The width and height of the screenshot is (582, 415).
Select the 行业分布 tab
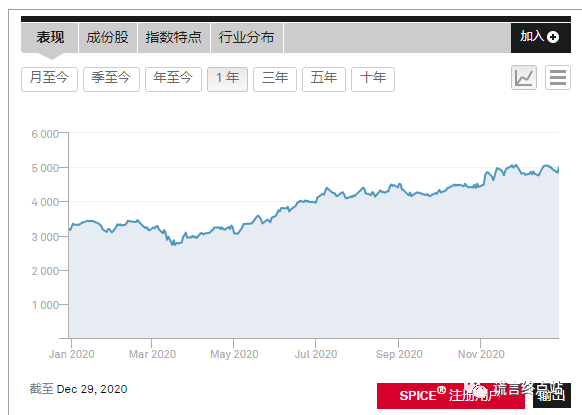pyautogui.click(x=246, y=37)
